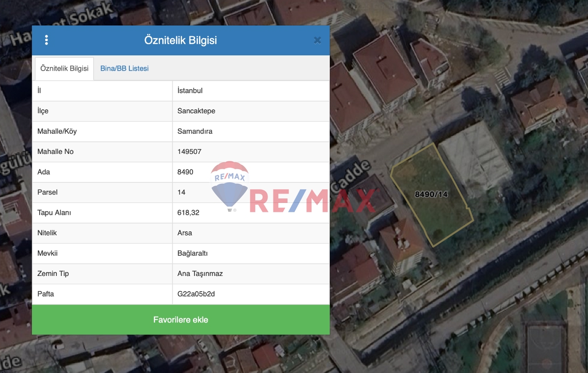Select the highlighted parcel 8490/14 on map
The height and width of the screenshot is (373, 588).
click(431, 195)
